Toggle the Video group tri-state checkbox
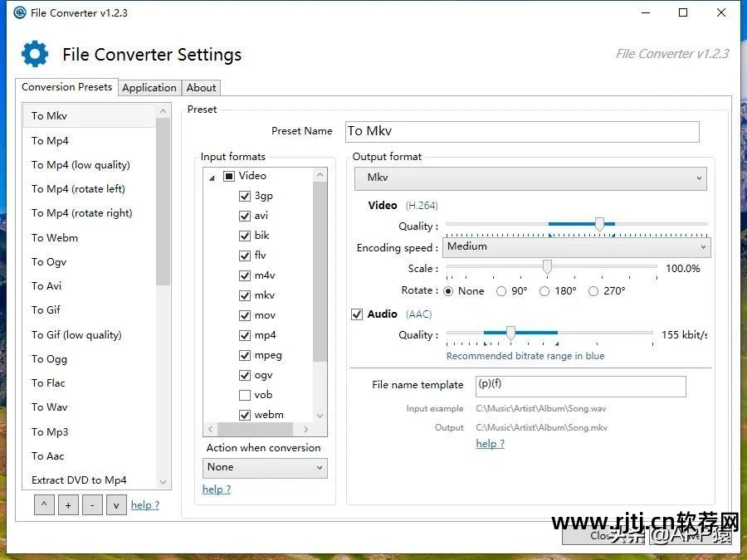747x560 pixels. pyautogui.click(x=229, y=176)
